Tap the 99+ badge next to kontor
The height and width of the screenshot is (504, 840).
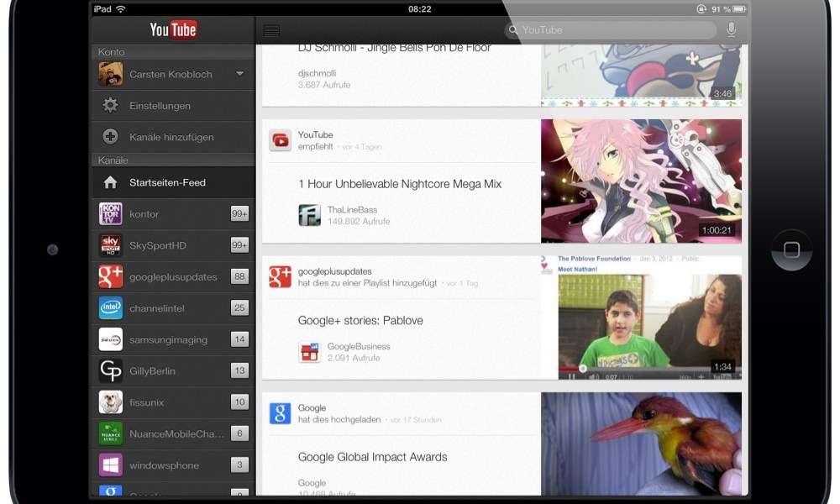click(239, 213)
